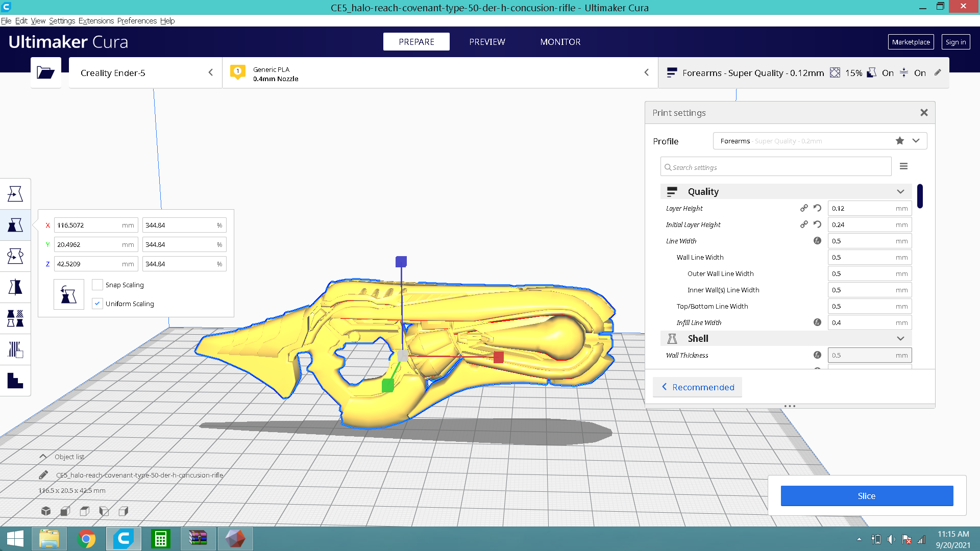Select the Rotate tool icon
This screenshot has width=980, height=551.
15,256
